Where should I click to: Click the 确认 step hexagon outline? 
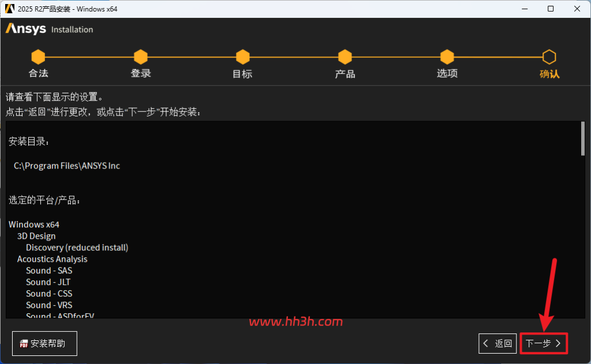[549, 57]
